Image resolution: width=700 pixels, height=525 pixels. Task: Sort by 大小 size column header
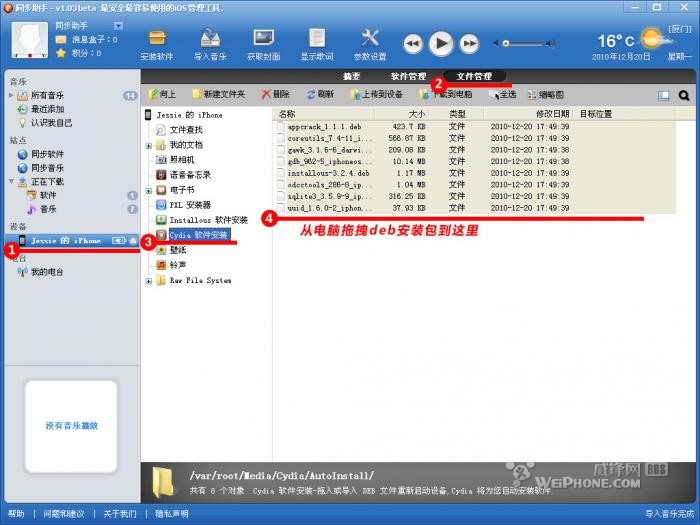pyautogui.click(x=417, y=114)
